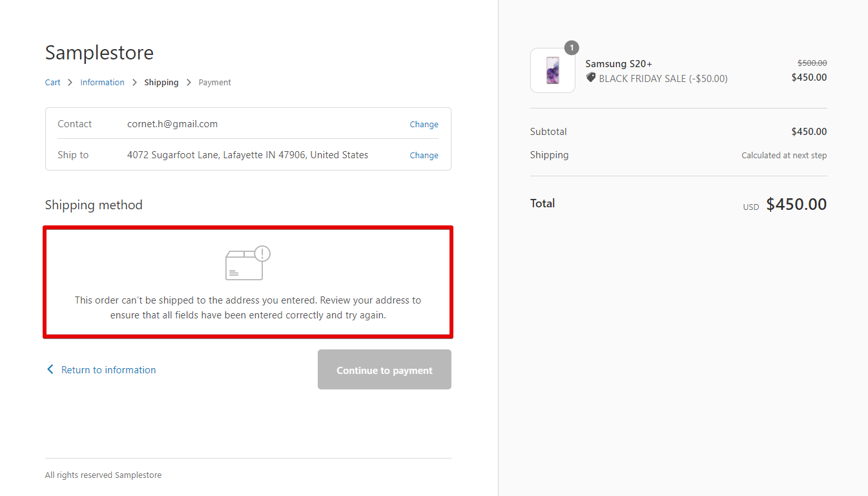868x496 pixels.
Task: Go to Cart breadcrumb
Action: tap(52, 83)
